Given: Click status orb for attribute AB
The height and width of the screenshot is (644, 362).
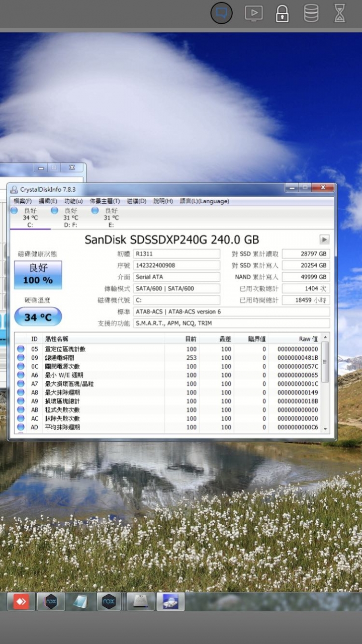Looking at the screenshot, I should click(x=21, y=410).
